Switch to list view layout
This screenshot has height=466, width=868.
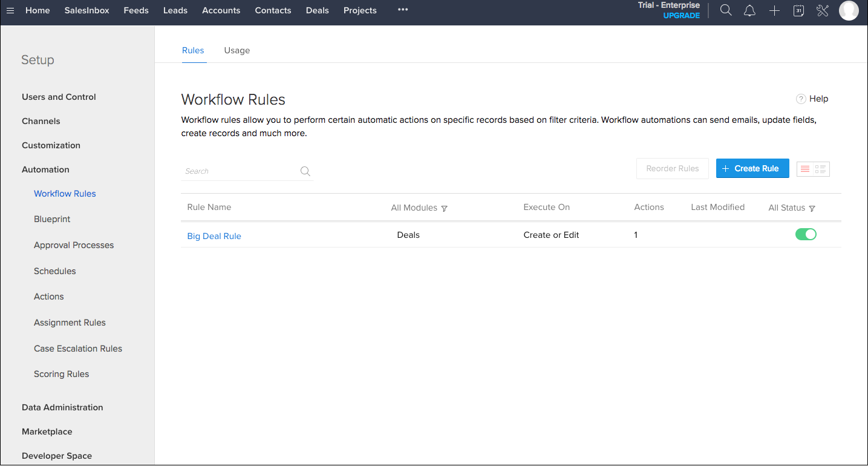pyautogui.click(x=806, y=169)
